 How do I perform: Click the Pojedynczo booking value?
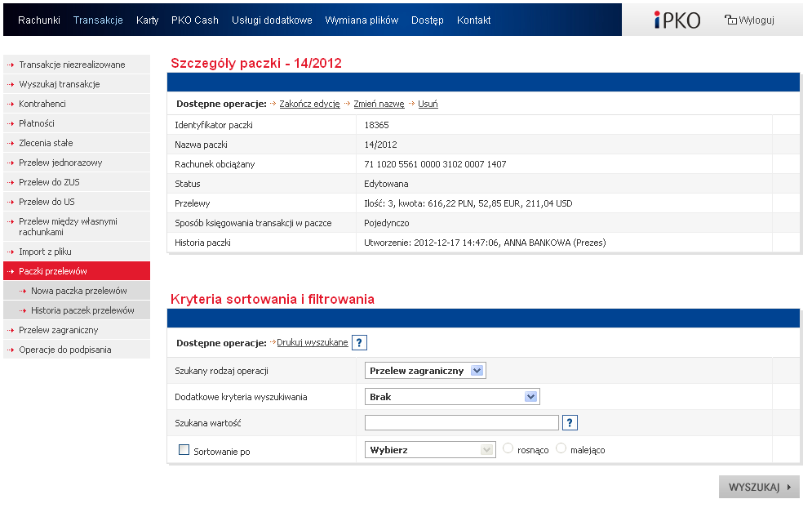click(387, 224)
